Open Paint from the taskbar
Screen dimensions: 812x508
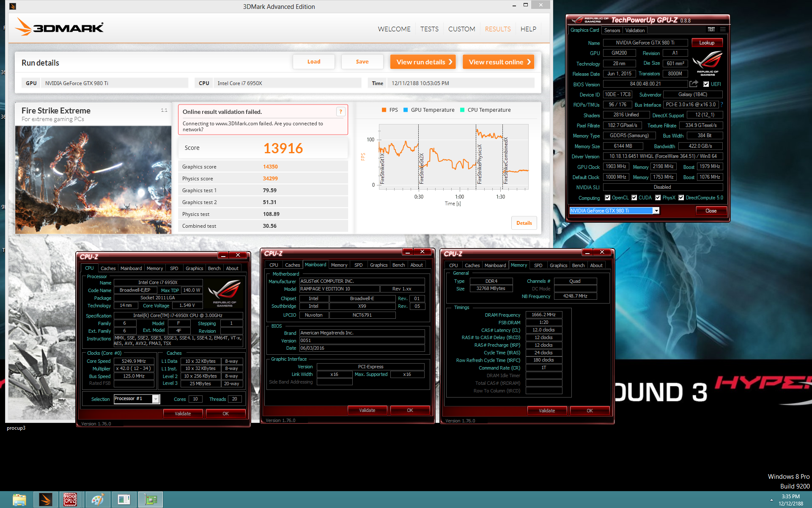coord(98,500)
